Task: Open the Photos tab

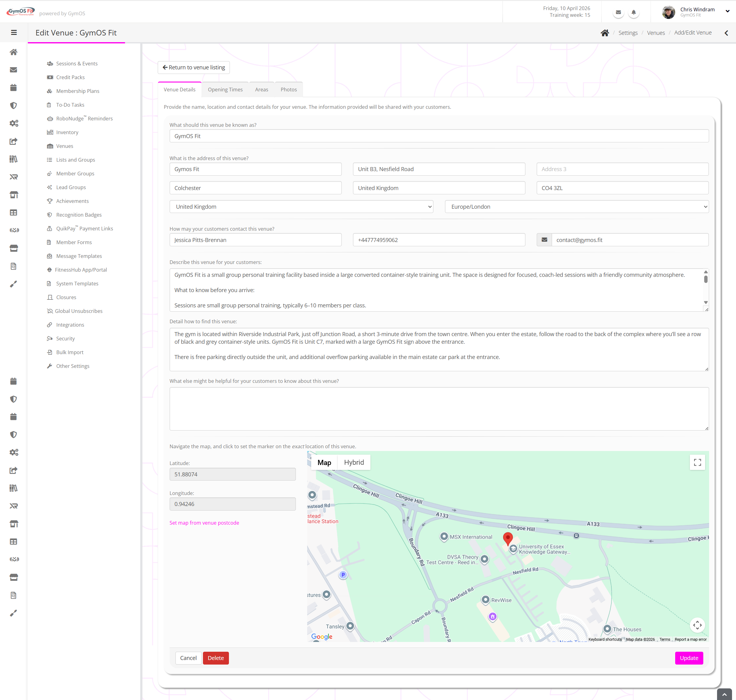Action: [289, 90]
